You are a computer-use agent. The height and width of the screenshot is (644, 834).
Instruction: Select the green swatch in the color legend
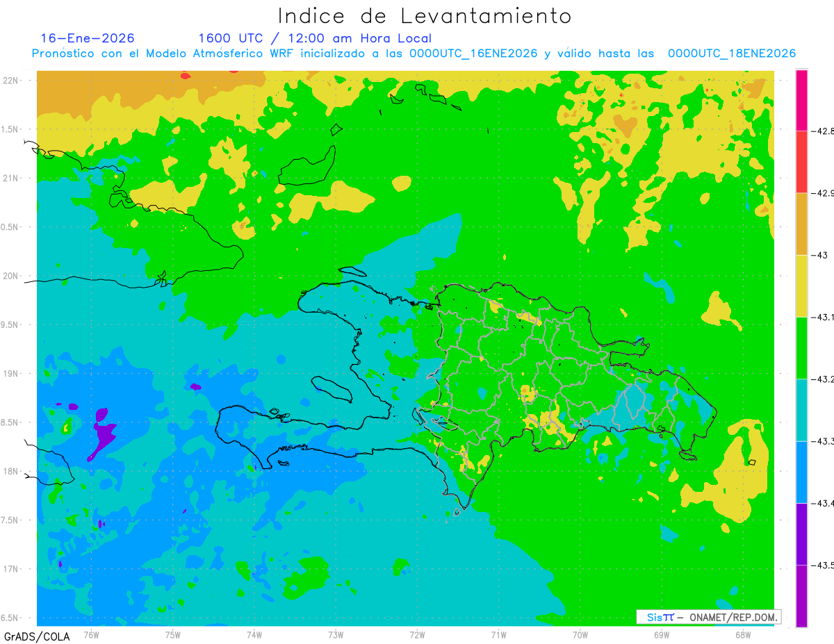click(x=801, y=347)
